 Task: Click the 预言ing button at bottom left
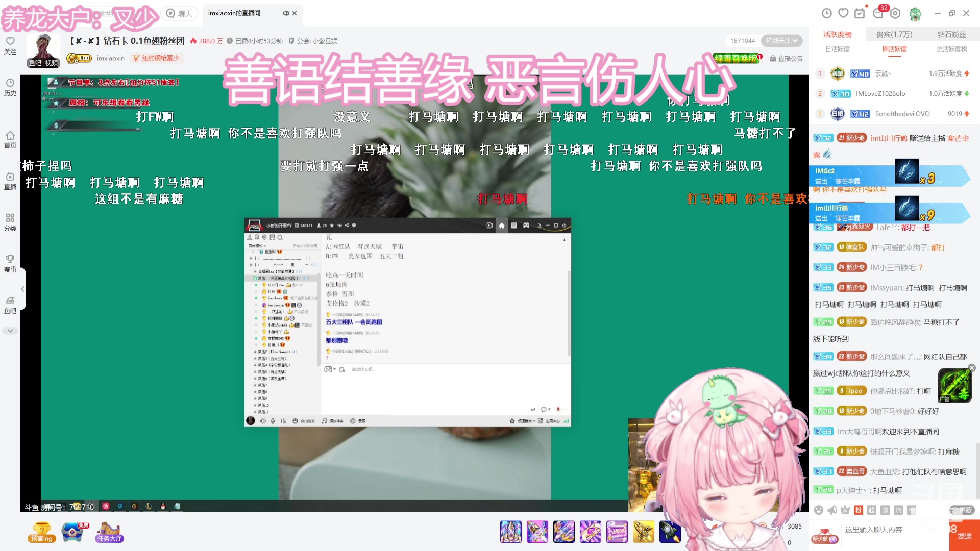pyautogui.click(x=41, y=532)
